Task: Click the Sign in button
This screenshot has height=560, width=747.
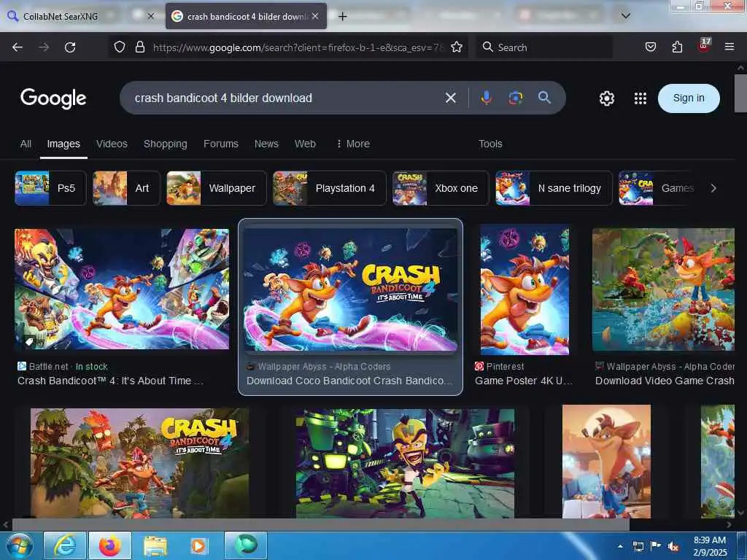Action: coord(689,98)
